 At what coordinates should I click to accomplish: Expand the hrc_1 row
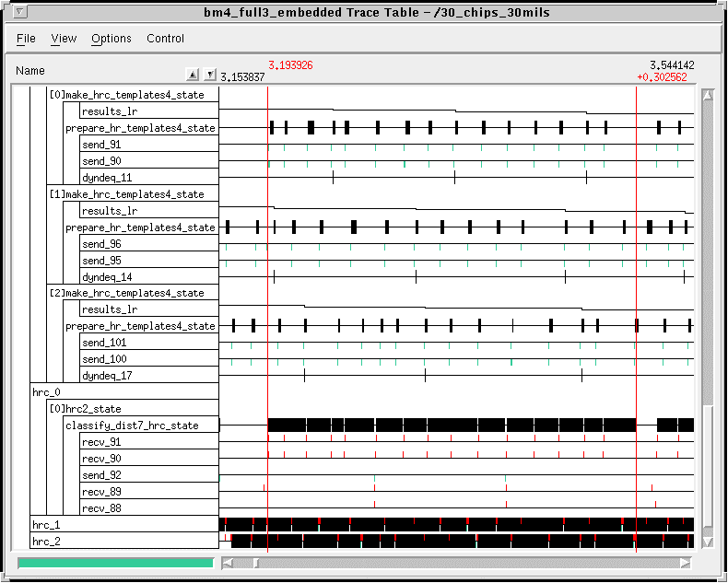point(46,524)
